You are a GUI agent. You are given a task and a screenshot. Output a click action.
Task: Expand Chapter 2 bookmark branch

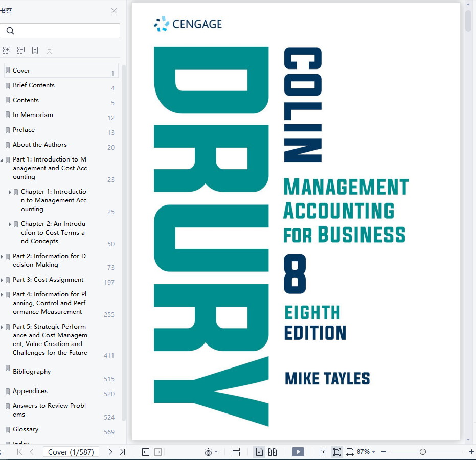[x=10, y=224]
